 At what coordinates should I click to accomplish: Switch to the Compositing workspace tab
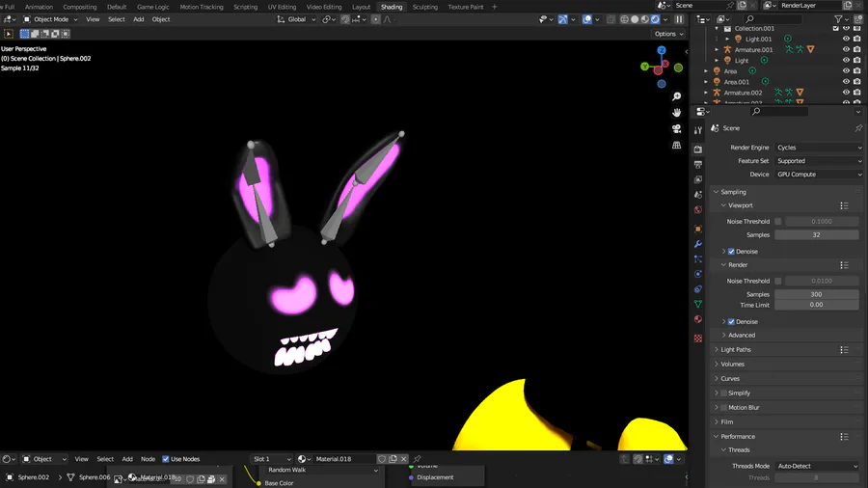(80, 7)
